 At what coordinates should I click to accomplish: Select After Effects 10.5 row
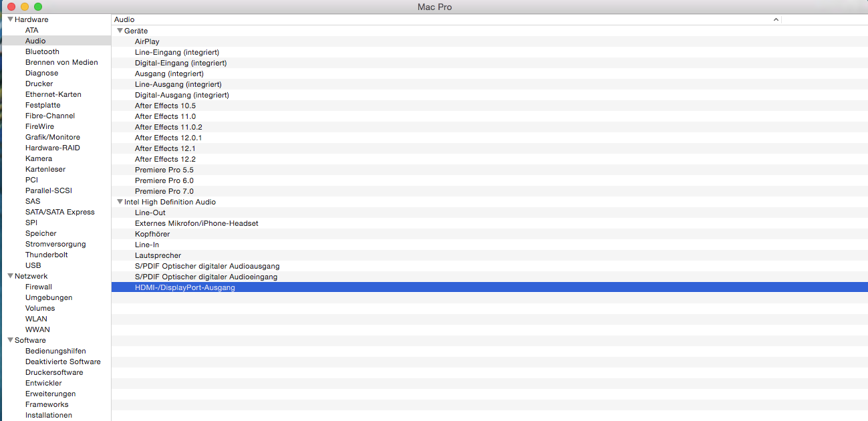[x=489, y=106]
